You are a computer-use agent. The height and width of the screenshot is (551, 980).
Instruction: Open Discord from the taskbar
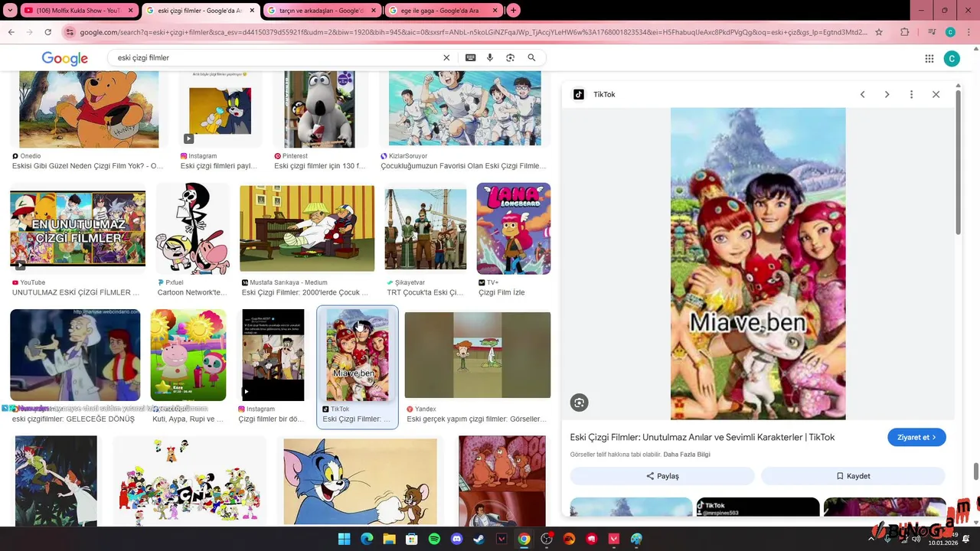(457, 539)
